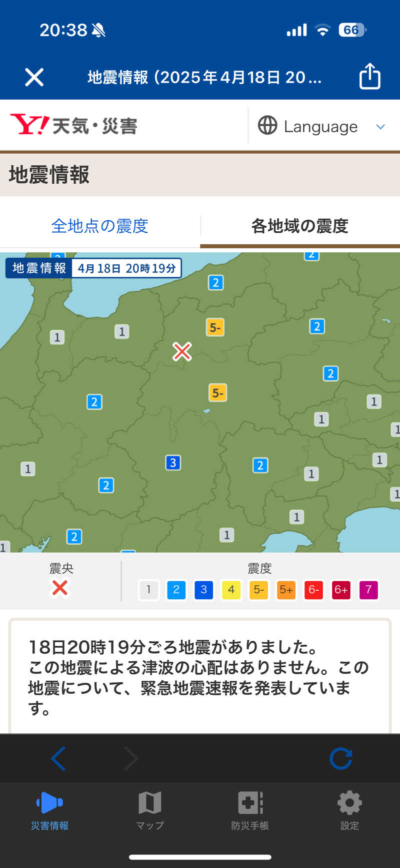The width and height of the screenshot is (400, 868).
Task: Open 設定 gear in bottom navigation
Action: pyautogui.click(x=349, y=810)
